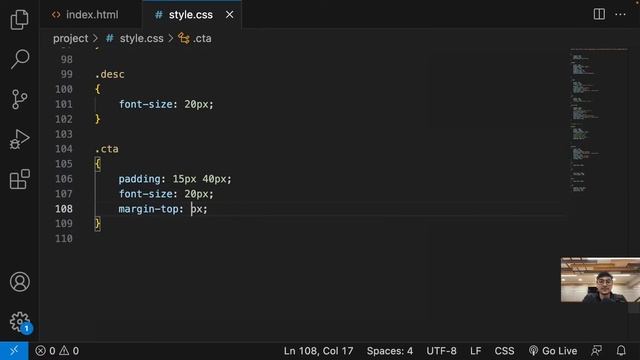The height and width of the screenshot is (360, 640).
Task: Open the Extensions view
Action: (19, 179)
